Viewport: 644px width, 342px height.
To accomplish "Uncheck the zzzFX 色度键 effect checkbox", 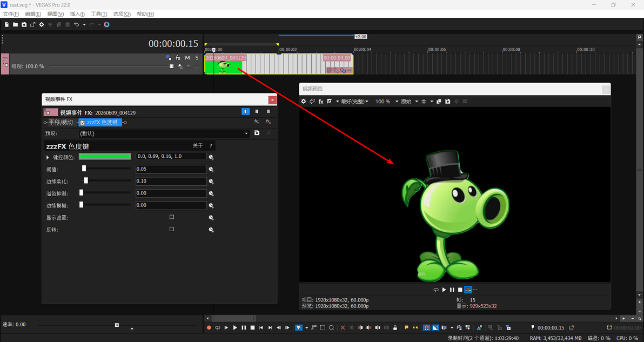I will click(x=83, y=122).
